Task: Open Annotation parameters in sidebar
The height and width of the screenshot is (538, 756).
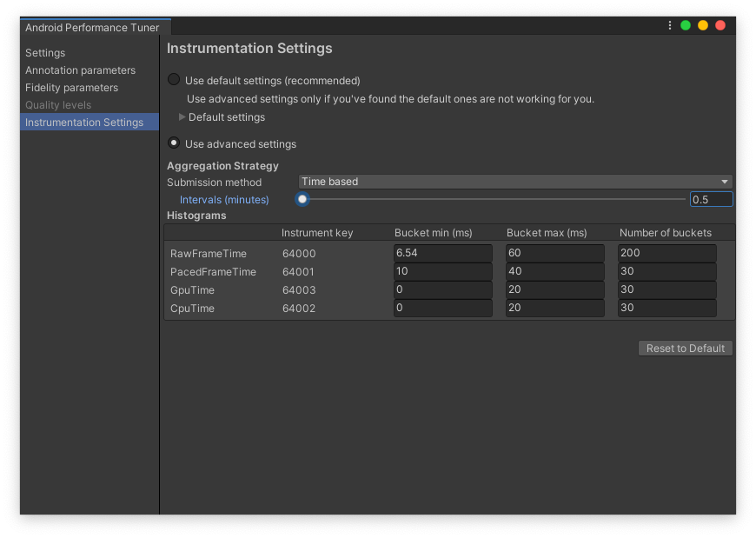Action: (x=80, y=70)
